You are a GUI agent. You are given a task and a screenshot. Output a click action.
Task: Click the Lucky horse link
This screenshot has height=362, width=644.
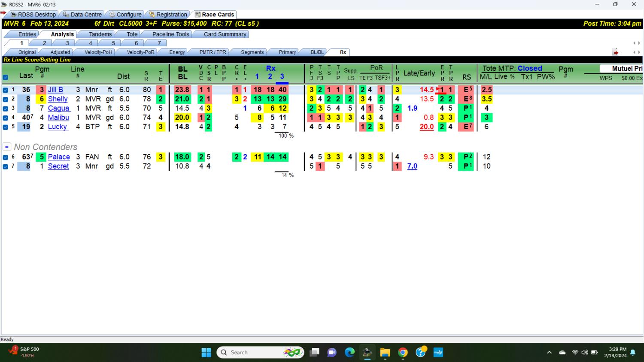coord(57,127)
